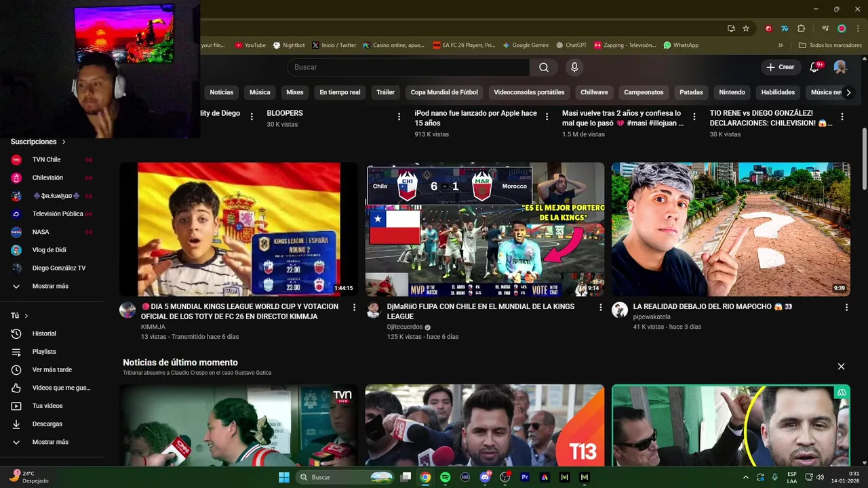Open the notifications bell

816,67
